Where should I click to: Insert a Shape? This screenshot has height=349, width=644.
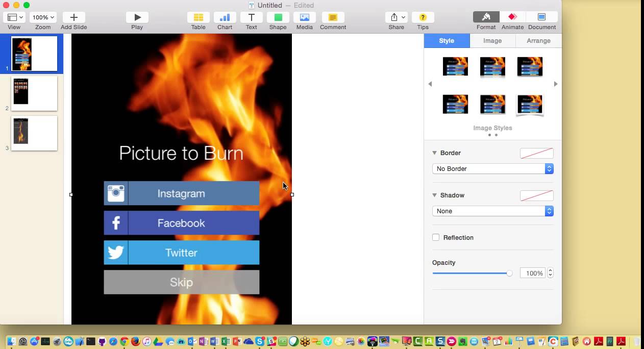[x=278, y=17]
